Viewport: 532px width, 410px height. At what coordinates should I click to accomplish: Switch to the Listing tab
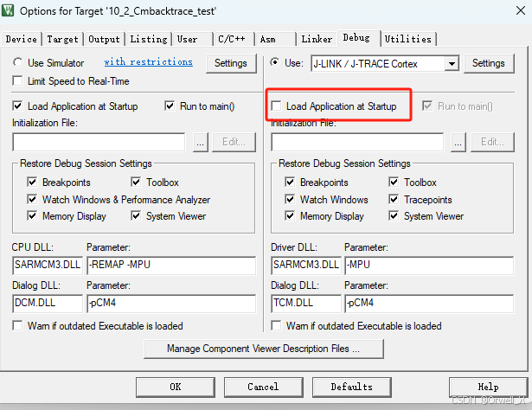point(149,39)
